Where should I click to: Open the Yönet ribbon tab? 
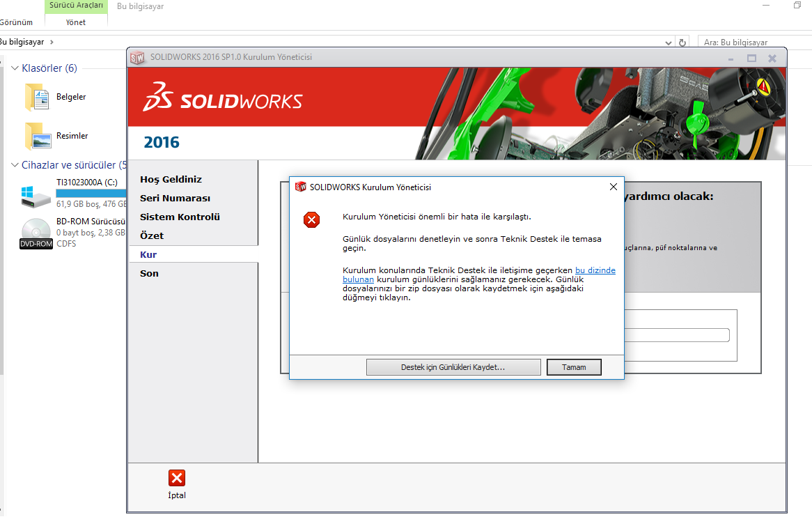point(76,22)
